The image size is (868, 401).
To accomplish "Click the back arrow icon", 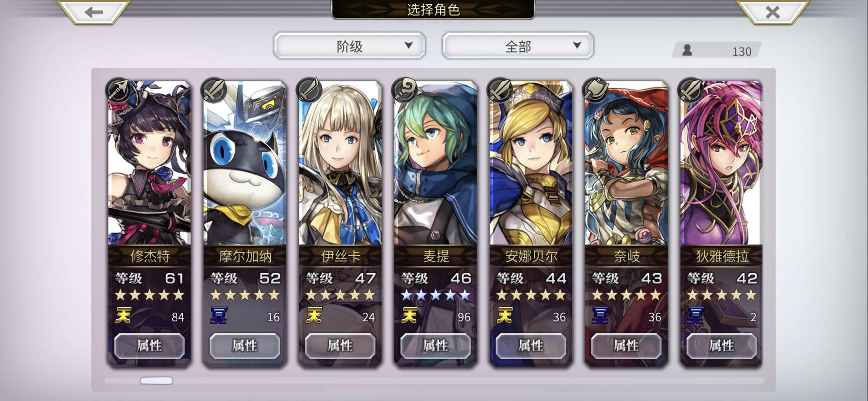I will pos(93,12).
